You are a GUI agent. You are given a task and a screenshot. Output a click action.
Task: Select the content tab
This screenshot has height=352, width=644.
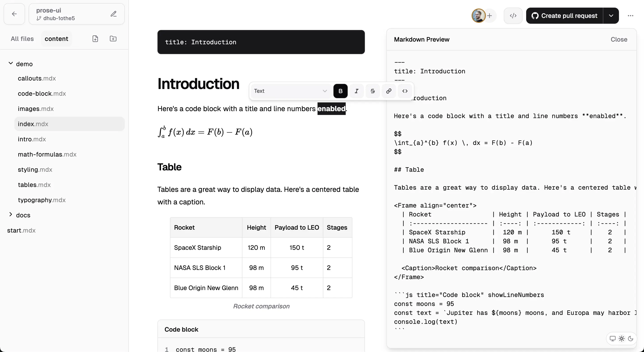(x=56, y=38)
